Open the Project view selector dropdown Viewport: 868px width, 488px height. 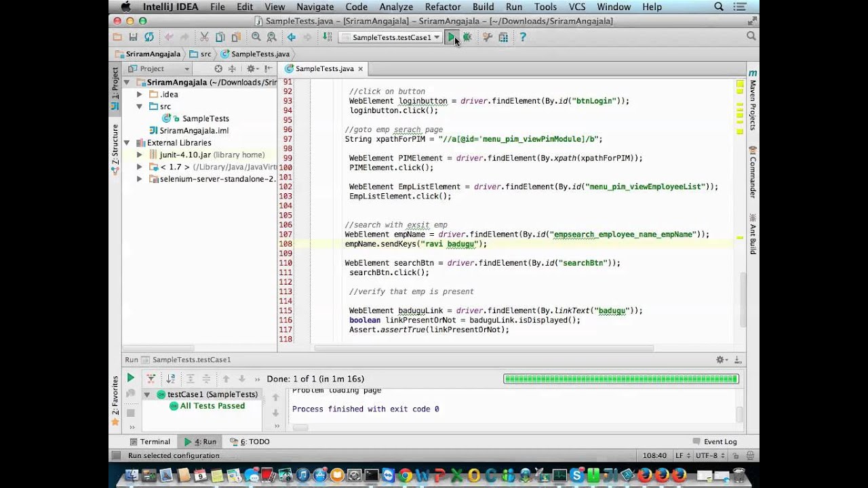click(x=159, y=68)
